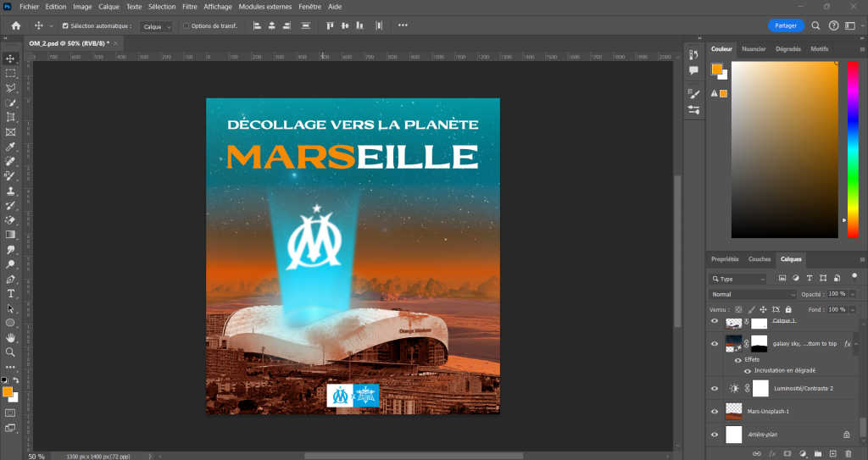Click the Home icon in options bar

point(16,25)
